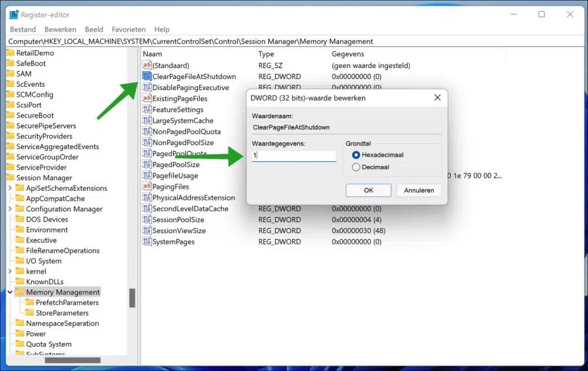
Task: Click the SessionPoolSize data value 0x00000004 (4)
Action: tap(356, 219)
